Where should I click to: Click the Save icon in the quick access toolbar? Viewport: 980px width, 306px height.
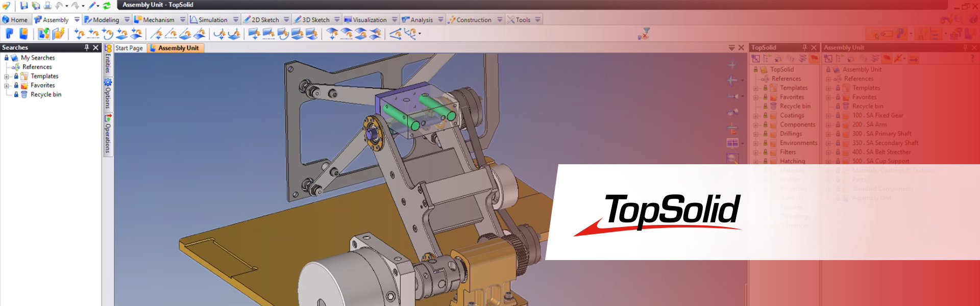tap(24, 6)
